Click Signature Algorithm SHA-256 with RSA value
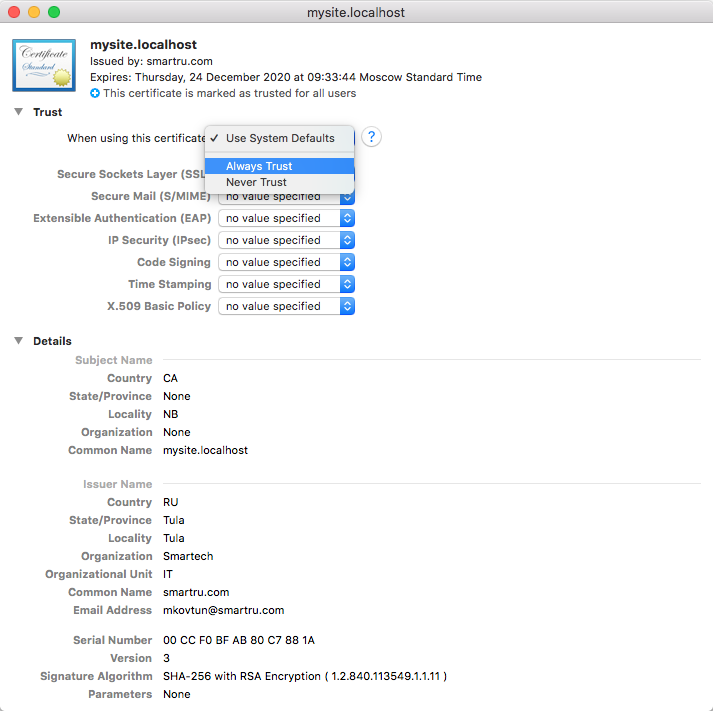 click(305, 676)
